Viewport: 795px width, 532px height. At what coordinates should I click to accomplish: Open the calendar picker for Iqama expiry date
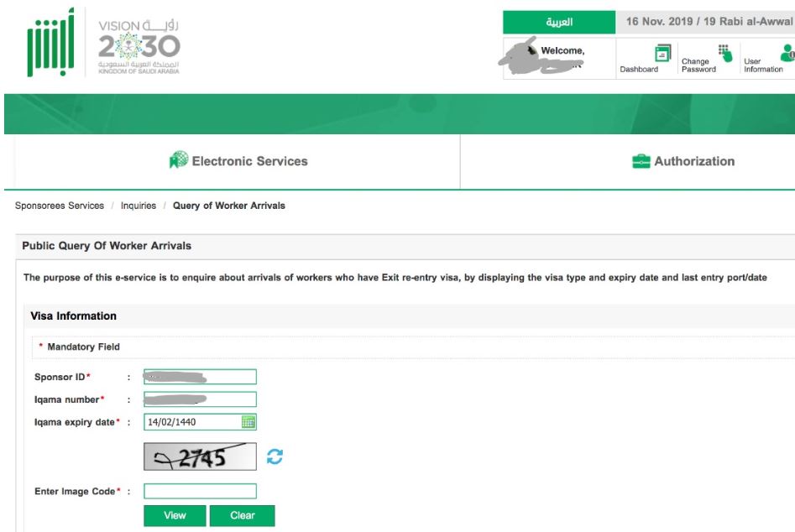coord(248,422)
